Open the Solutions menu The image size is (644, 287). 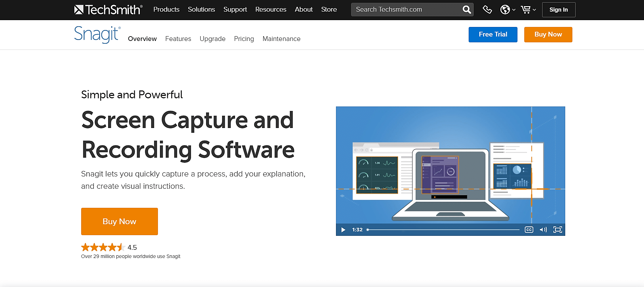201,10
